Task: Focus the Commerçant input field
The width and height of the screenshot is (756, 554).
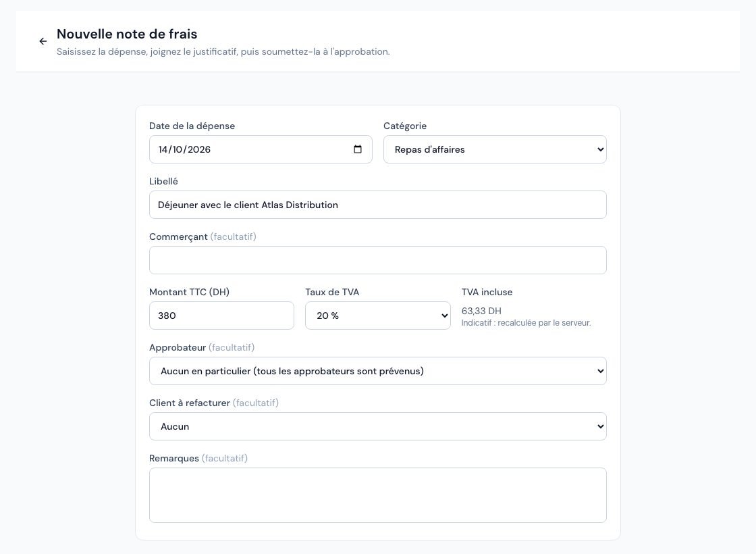Action: (x=377, y=260)
